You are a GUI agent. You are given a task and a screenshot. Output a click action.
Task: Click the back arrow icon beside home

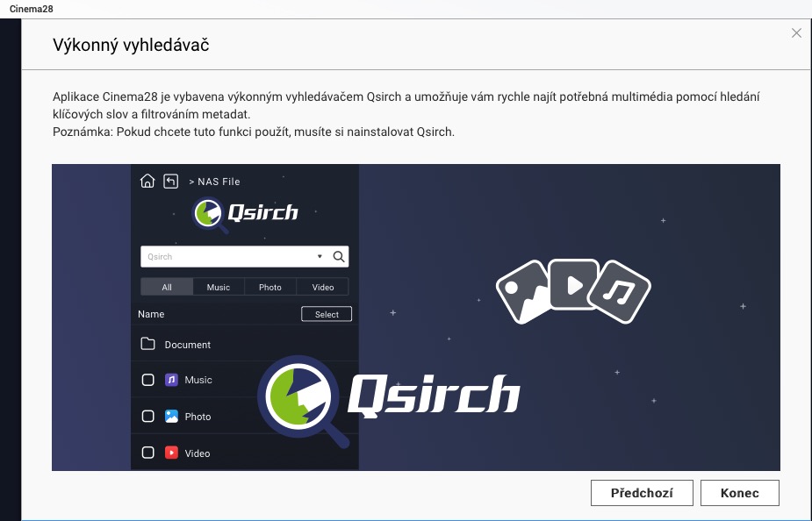[171, 181]
